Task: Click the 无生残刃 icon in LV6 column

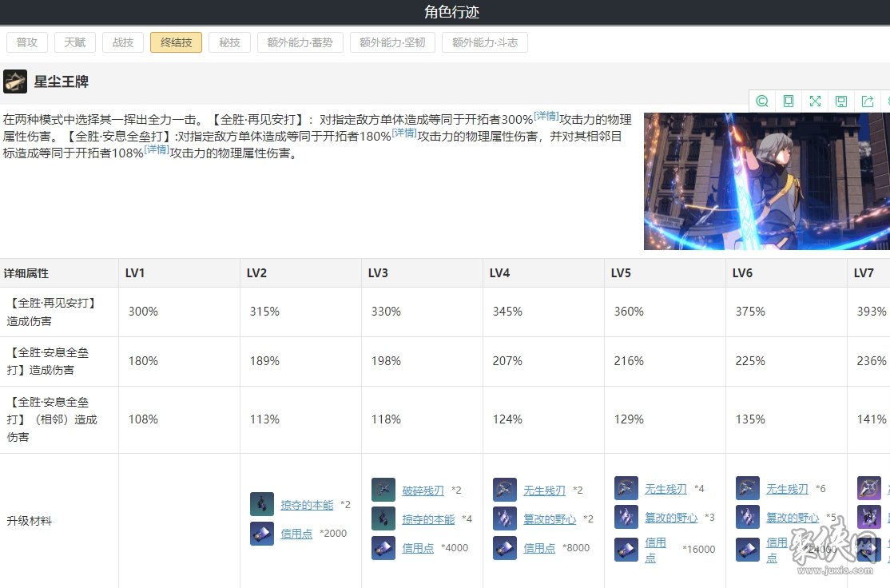Action: coord(748,487)
